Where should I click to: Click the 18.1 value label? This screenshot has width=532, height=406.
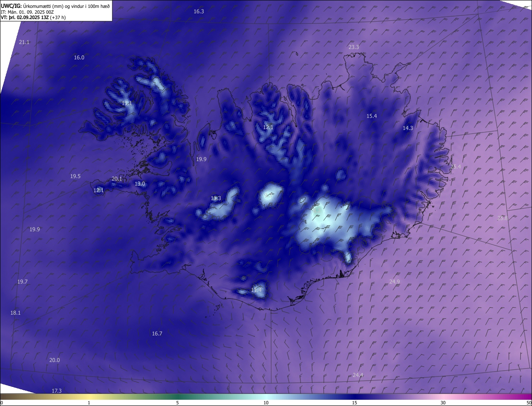pos(15,313)
